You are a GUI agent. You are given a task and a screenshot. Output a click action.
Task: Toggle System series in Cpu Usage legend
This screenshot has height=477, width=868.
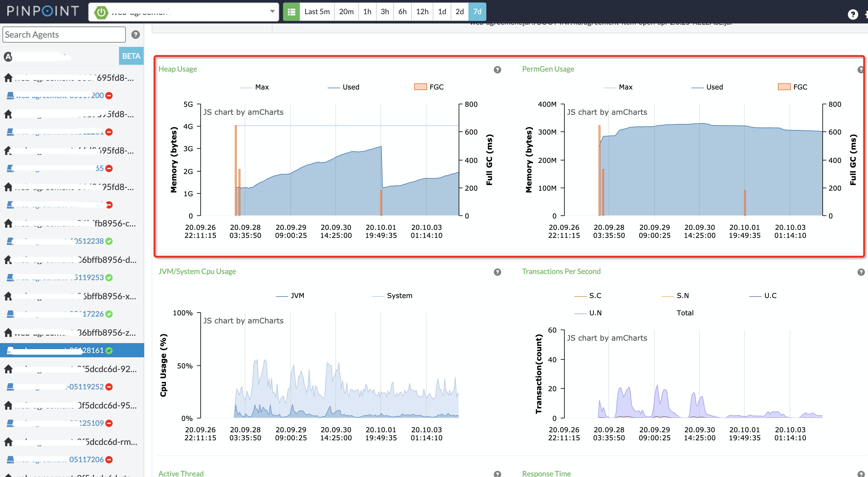pos(392,296)
